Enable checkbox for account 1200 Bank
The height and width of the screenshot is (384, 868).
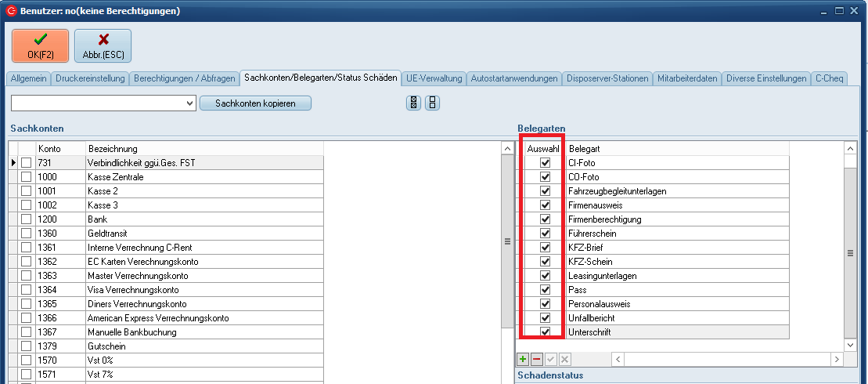[27, 219]
